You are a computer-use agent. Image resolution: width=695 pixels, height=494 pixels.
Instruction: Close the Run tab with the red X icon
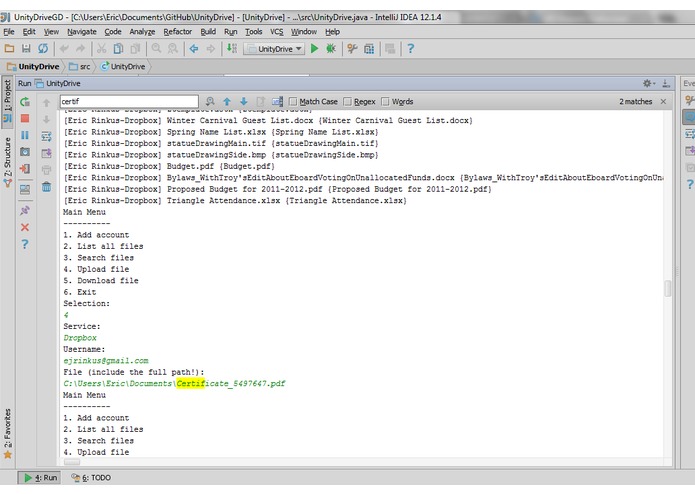click(x=25, y=227)
